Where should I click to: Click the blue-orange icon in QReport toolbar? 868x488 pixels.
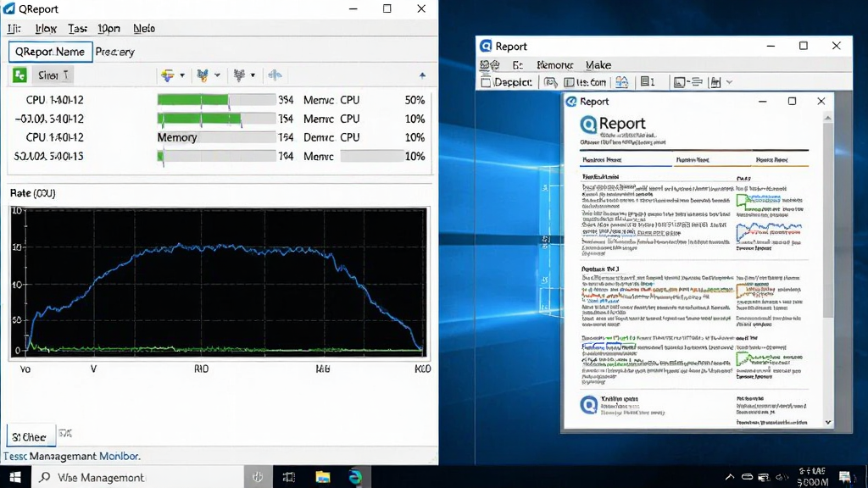coord(203,75)
